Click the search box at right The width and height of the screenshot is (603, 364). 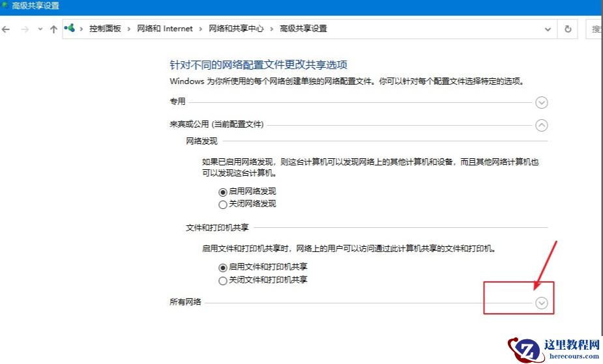(595, 29)
